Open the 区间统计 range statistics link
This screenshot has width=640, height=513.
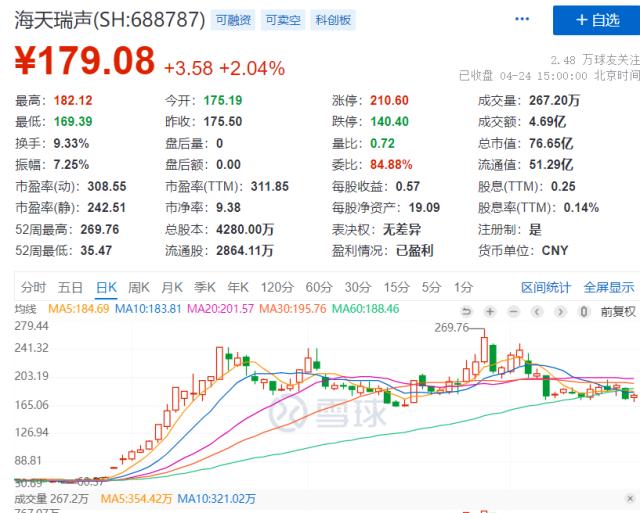546,287
